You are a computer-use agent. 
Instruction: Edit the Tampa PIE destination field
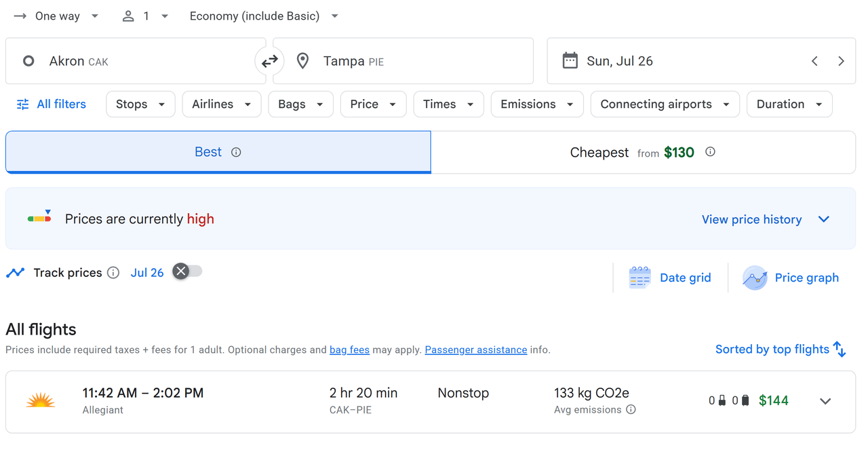(403, 61)
